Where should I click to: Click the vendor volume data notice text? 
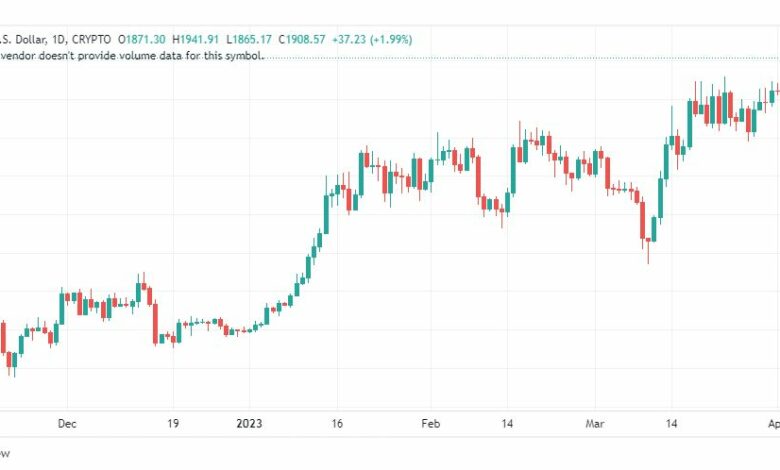click(131, 56)
